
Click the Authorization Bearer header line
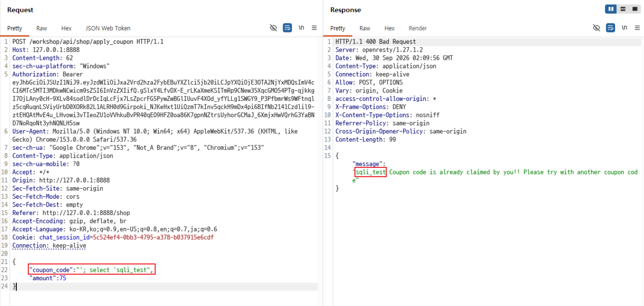pos(48,74)
